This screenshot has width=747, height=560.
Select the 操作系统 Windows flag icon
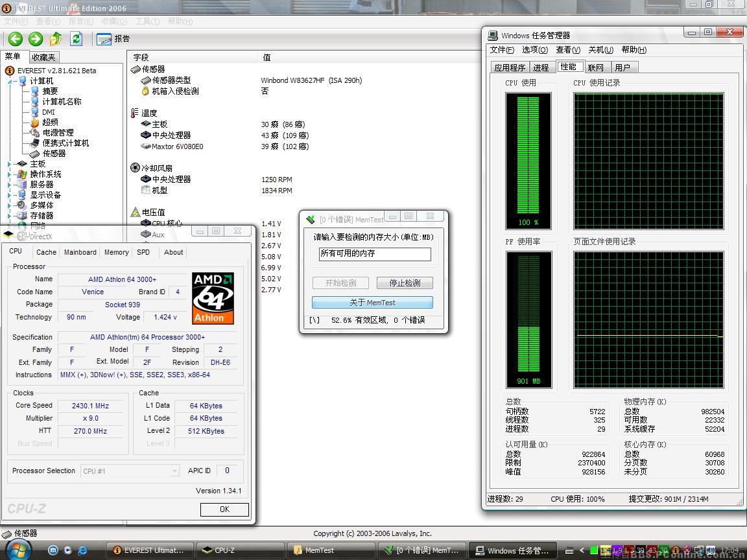pyautogui.click(x=22, y=174)
